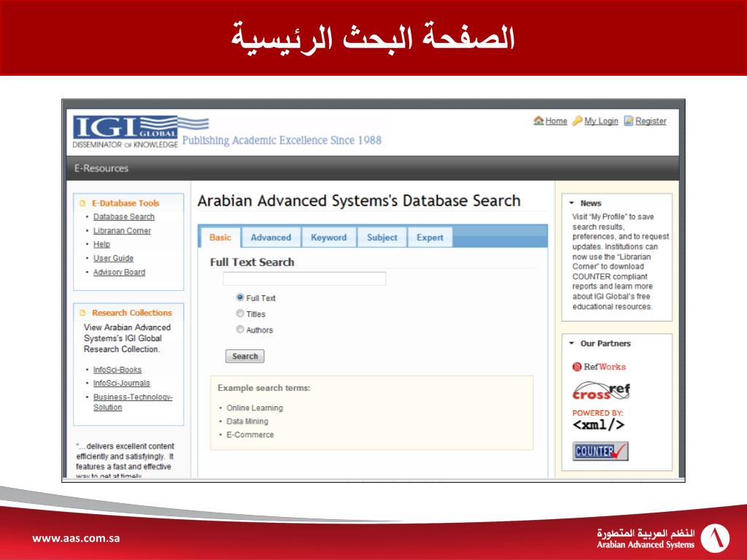Viewport: 747px width, 560px height.
Task: Open the Keyword search tab
Action: [329, 238]
